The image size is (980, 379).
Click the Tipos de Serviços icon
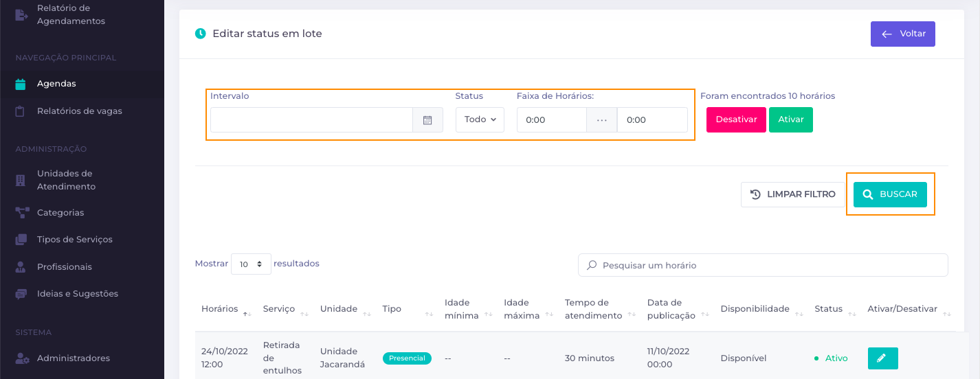(x=21, y=240)
